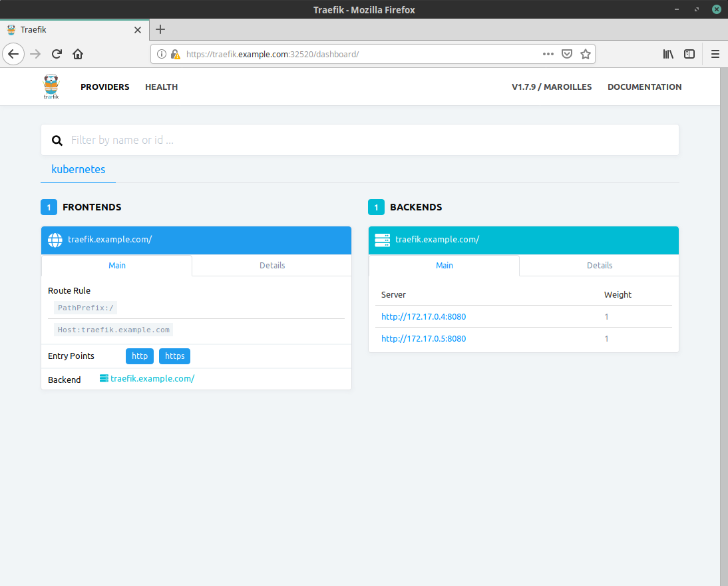The height and width of the screenshot is (586, 728).
Task: Click the Traefik gopher logo
Action: (51, 87)
